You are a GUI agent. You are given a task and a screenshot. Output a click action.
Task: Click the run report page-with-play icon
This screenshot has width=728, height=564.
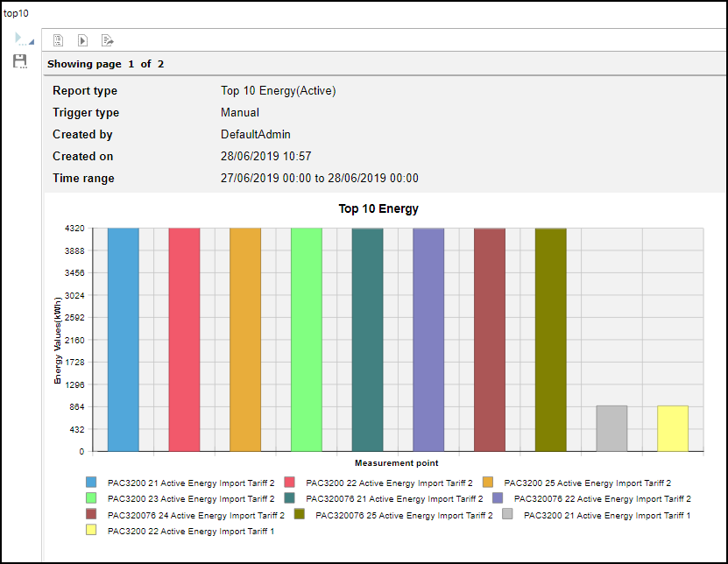[83, 40]
